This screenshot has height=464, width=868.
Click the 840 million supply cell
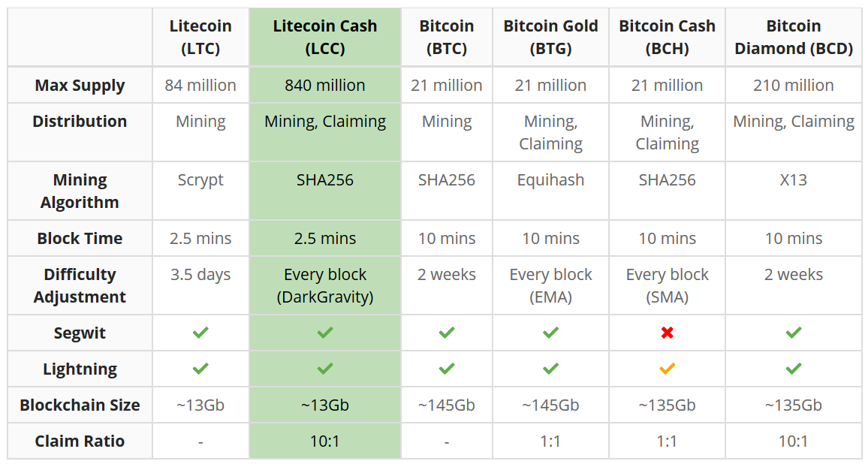tap(325, 86)
